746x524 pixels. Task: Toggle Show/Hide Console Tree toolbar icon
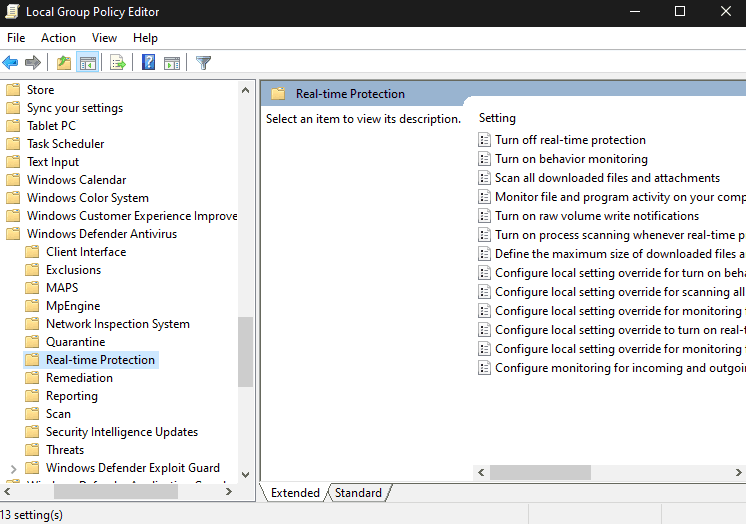(88, 63)
